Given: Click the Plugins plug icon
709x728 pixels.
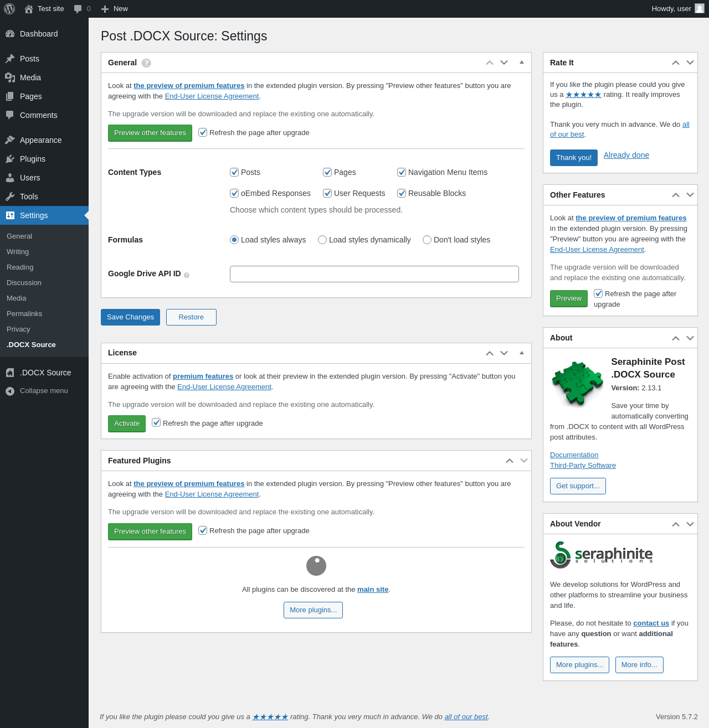Looking at the screenshot, I should pos(10,159).
